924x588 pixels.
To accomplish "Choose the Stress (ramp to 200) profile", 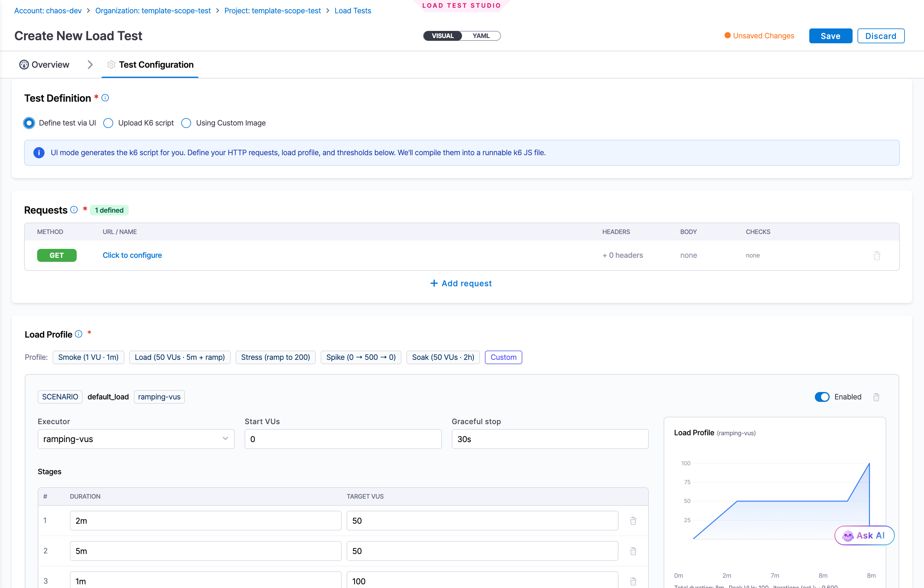I will tap(276, 357).
